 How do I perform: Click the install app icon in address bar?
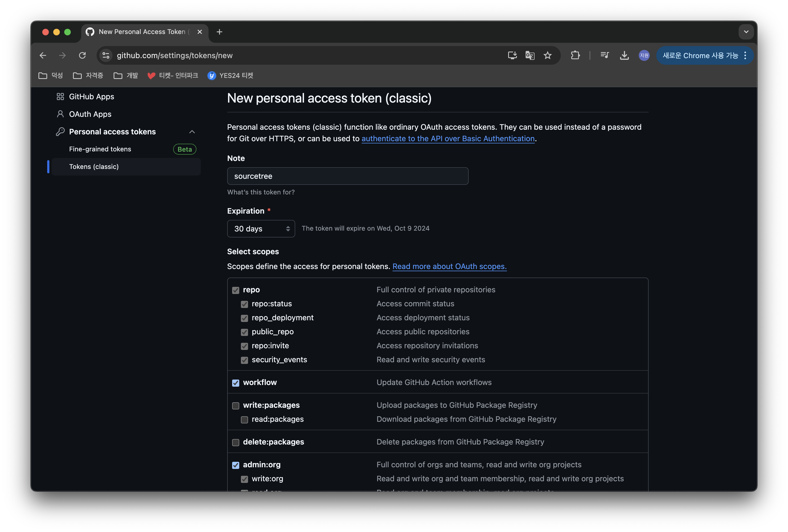pos(512,55)
